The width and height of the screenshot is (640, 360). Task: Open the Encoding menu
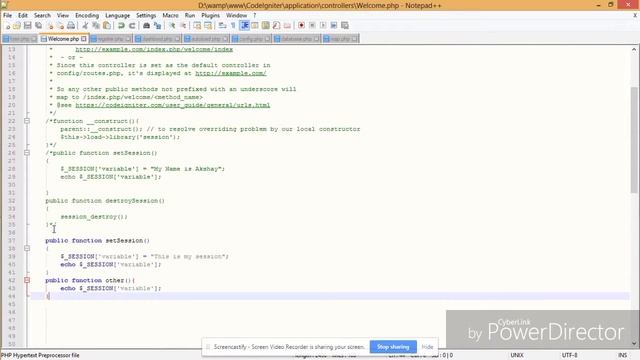click(87, 15)
